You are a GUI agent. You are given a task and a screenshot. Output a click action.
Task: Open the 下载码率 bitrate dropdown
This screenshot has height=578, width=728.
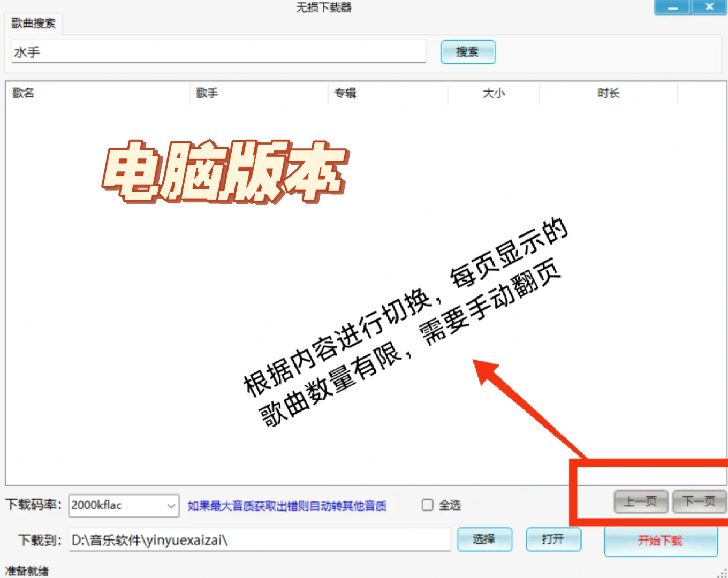[170, 505]
